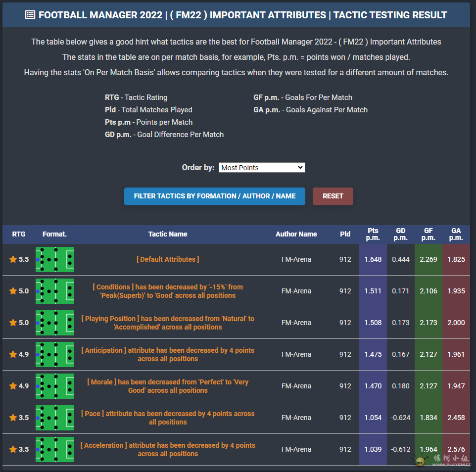This screenshot has height=472, width=476.
Task: Open the Morale decreased to Very Good tactic
Action: [168, 386]
